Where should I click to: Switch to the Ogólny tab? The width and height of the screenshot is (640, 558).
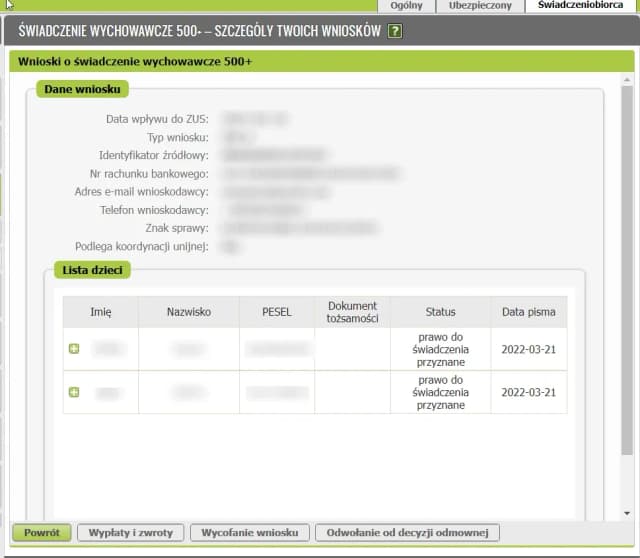click(x=406, y=6)
